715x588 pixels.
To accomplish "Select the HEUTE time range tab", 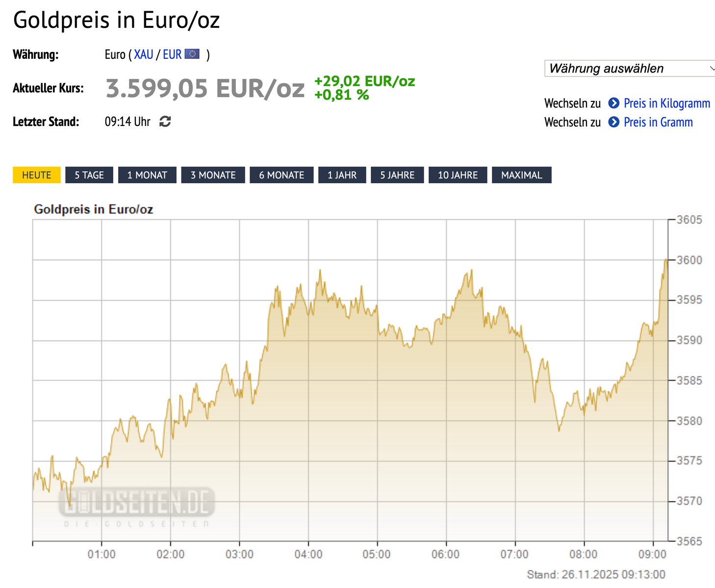I will tap(37, 175).
